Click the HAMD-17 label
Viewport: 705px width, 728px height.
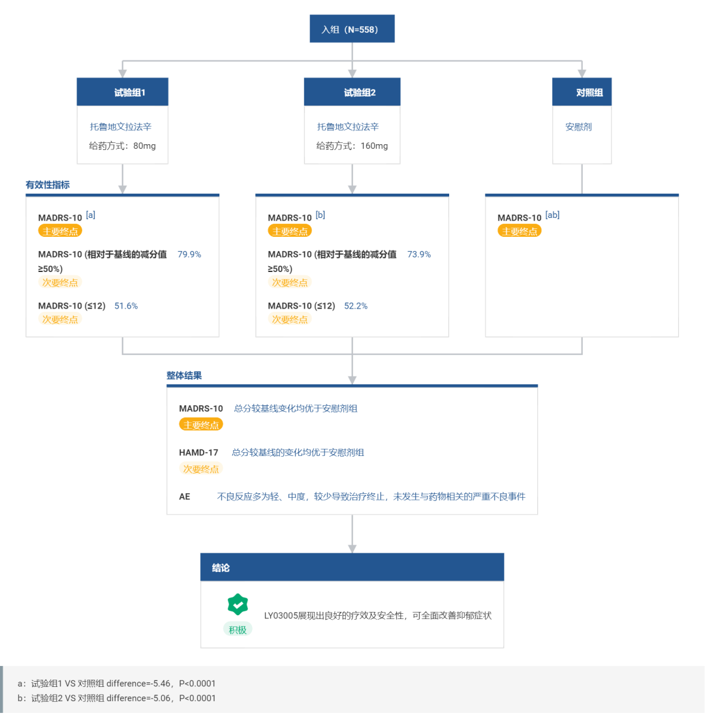pyautogui.click(x=198, y=452)
